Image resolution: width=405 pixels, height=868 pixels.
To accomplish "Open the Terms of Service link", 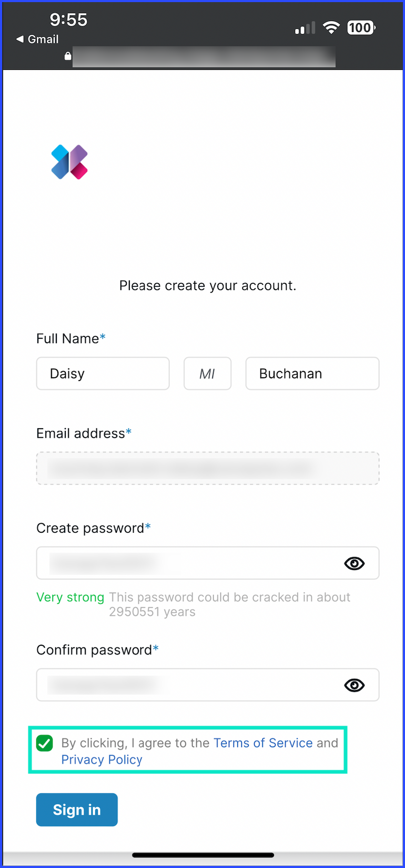I will 263,743.
